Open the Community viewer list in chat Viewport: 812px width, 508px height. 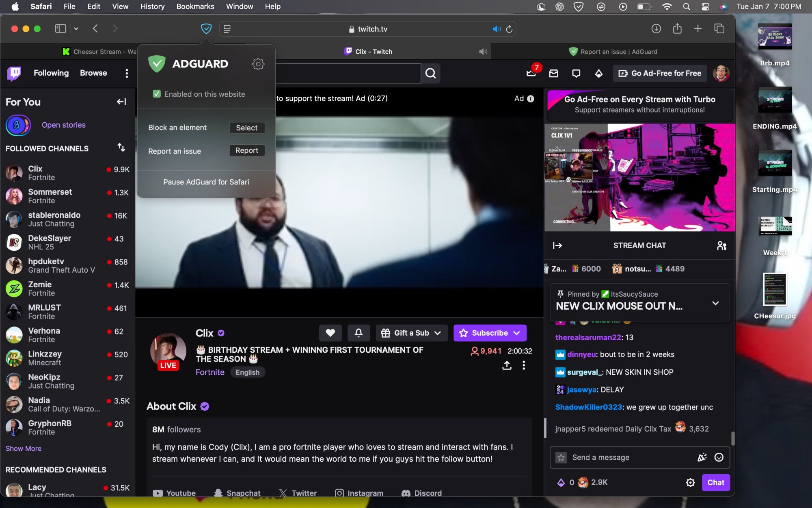pyautogui.click(x=722, y=245)
